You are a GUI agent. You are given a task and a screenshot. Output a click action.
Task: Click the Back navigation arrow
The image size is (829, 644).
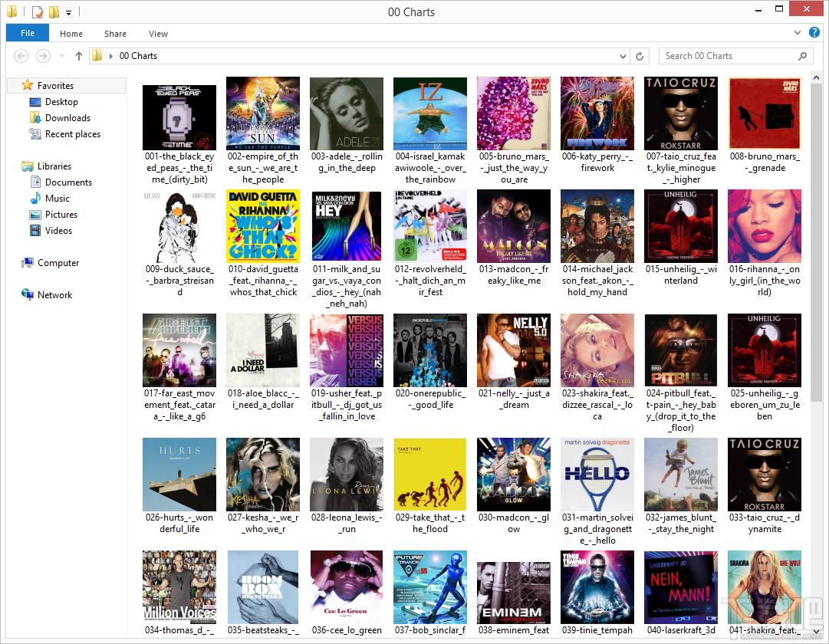pos(21,55)
